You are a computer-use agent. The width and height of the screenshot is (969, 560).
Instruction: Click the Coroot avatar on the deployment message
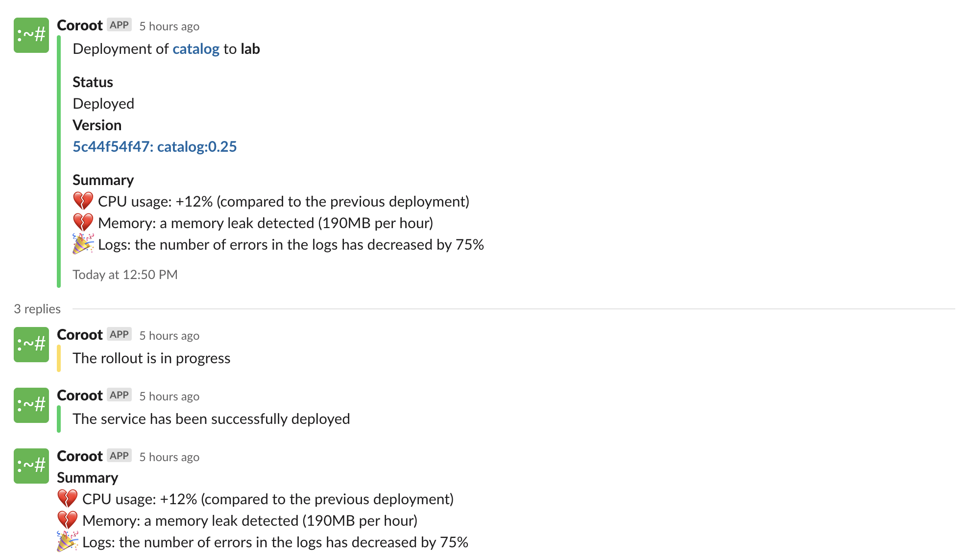(x=31, y=35)
